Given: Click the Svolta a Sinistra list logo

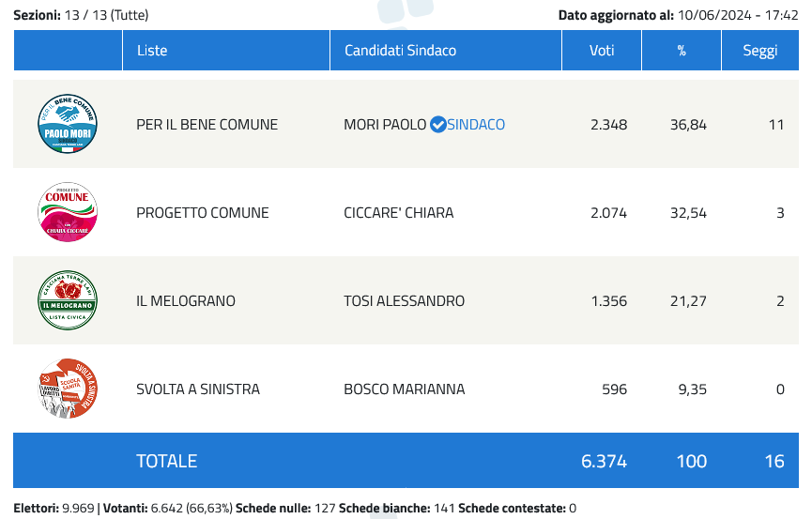Looking at the screenshot, I should coord(68,388).
